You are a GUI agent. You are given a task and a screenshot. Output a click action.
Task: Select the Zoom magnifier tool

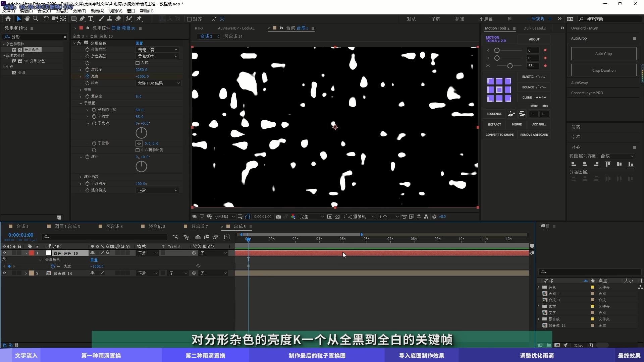click(36, 19)
